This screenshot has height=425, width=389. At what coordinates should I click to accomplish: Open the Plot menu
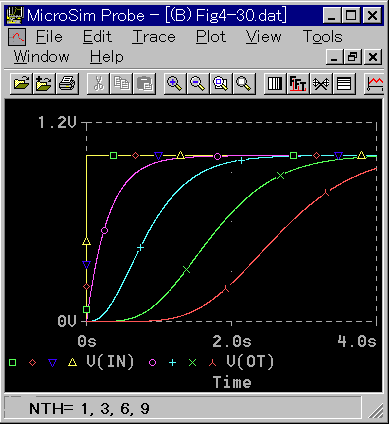click(211, 37)
